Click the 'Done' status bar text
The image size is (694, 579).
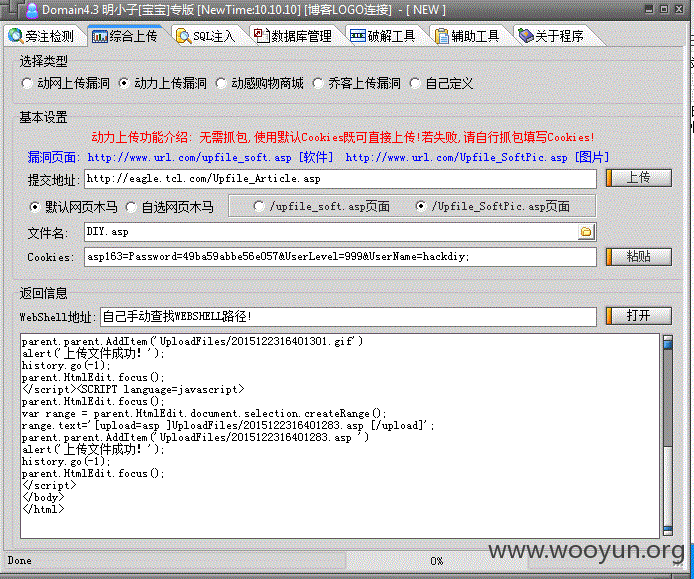19,560
